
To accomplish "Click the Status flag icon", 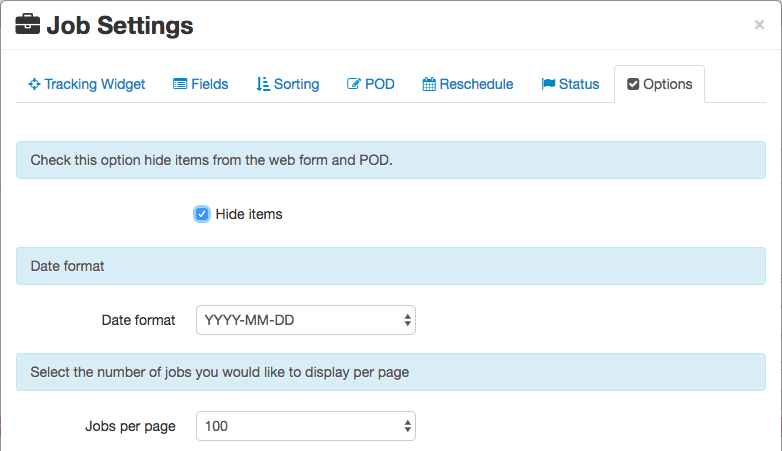I will 548,84.
